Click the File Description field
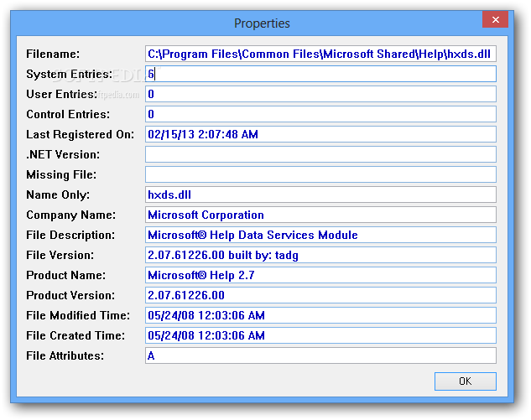The height and width of the screenshot is (420, 531). click(x=320, y=235)
